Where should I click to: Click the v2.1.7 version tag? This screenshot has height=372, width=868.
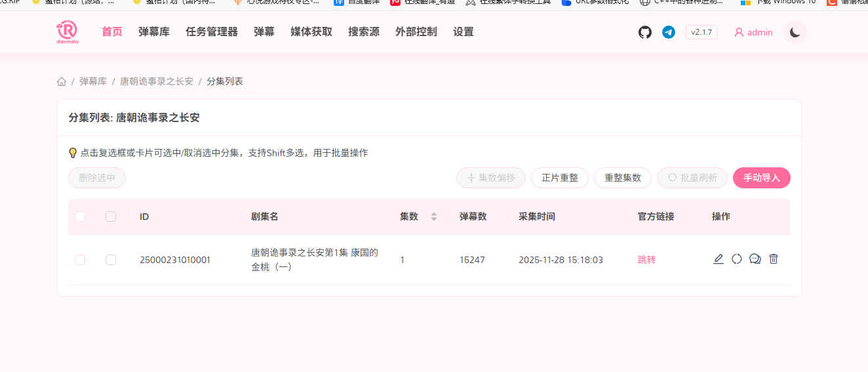(x=701, y=32)
